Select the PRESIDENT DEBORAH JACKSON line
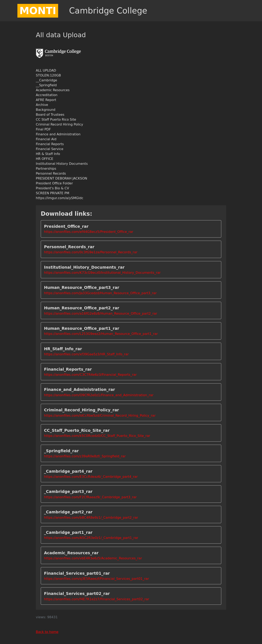 (61, 178)
